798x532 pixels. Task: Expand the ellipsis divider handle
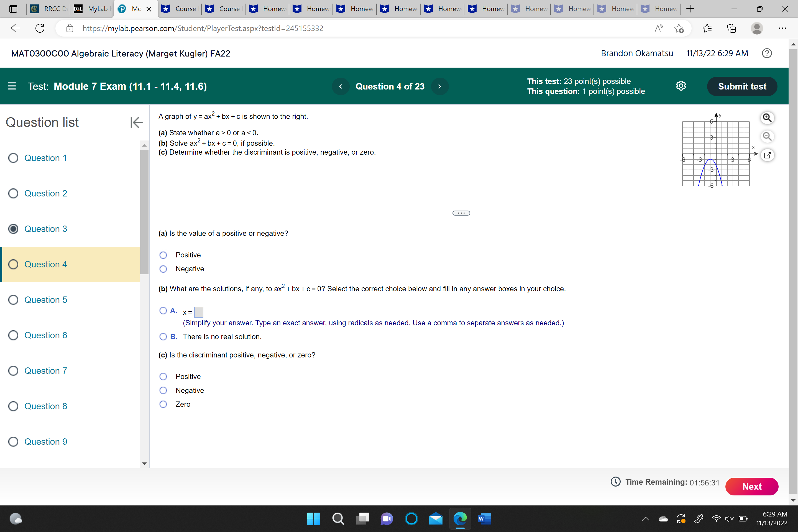tap(461, 213)
